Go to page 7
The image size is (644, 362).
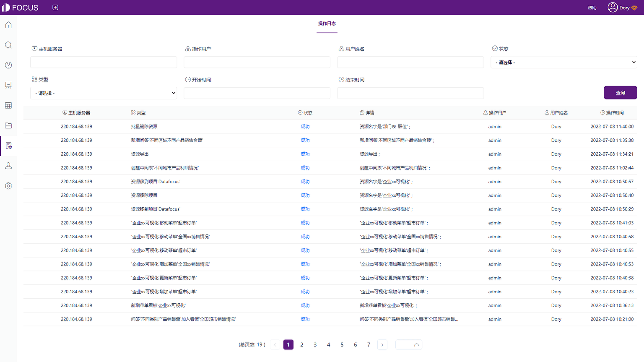point(369,345)
